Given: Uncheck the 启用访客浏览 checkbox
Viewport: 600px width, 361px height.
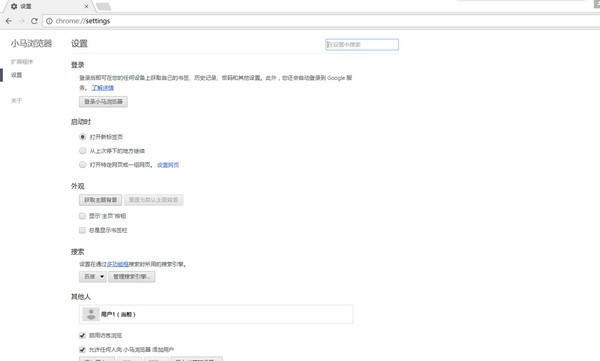Looking at the screenshot, I should [82, 335].
